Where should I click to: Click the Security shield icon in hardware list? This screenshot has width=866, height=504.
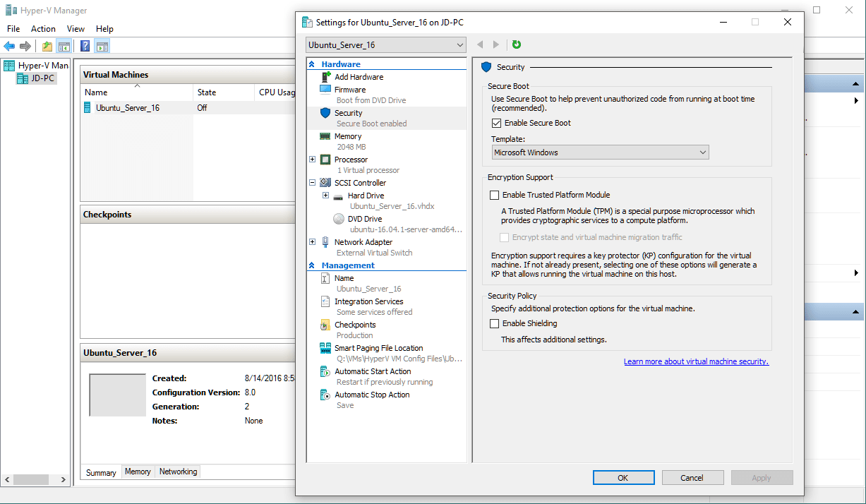coord(325,113)
